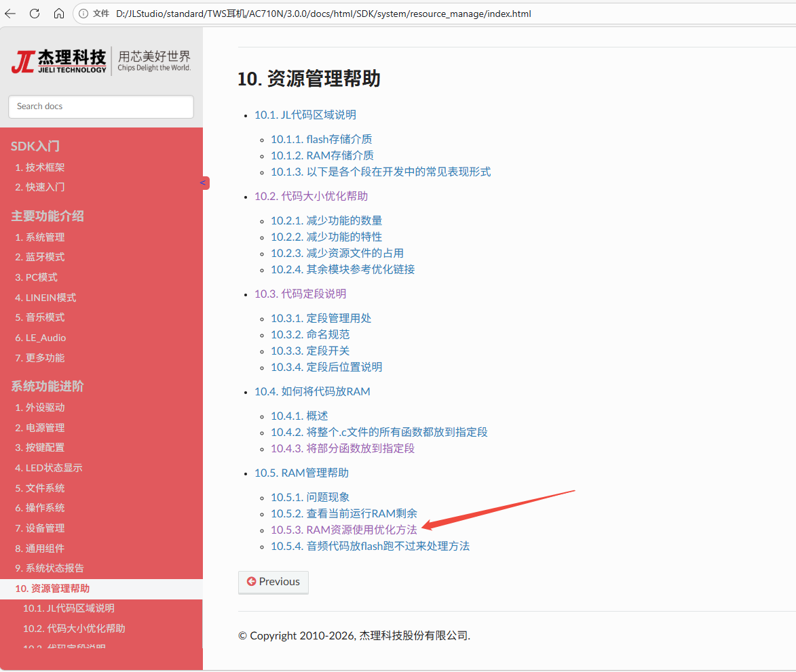Open sidebar item 4. LINEIN模式

point(45,298)
